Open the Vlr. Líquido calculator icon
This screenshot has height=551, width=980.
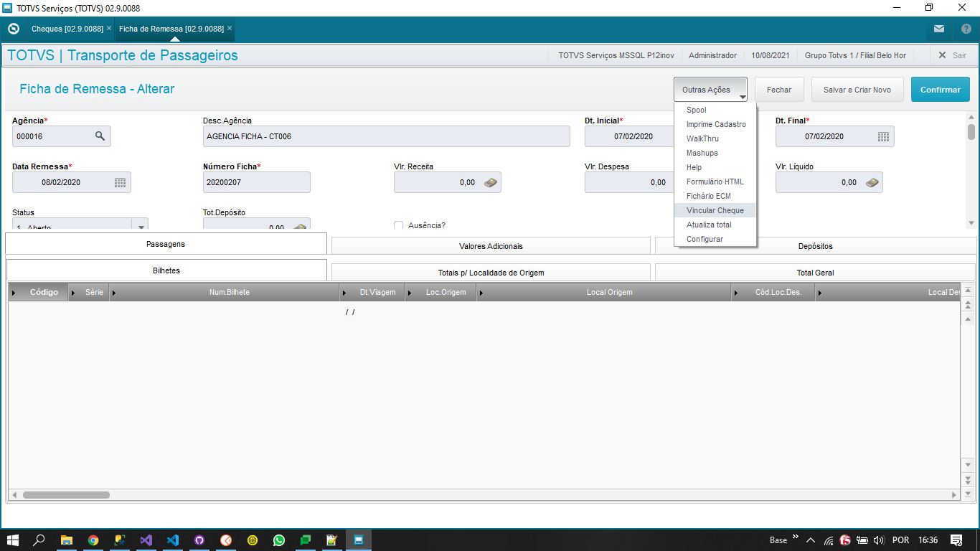point(872,182)
